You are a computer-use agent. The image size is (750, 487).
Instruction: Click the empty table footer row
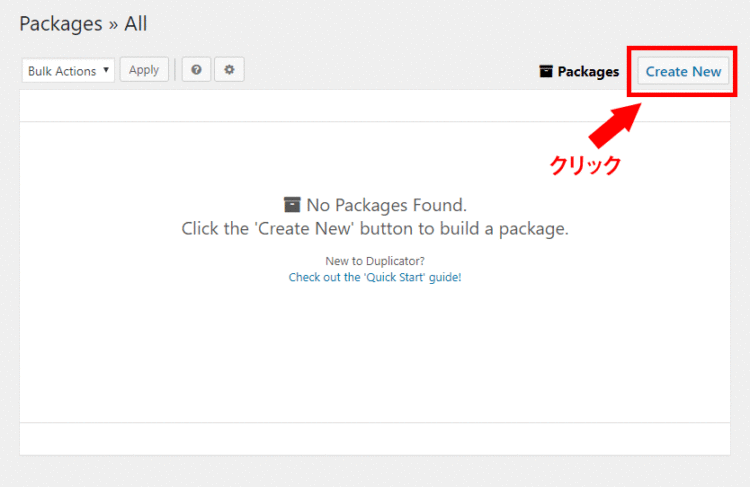click(x=375, y=438)
